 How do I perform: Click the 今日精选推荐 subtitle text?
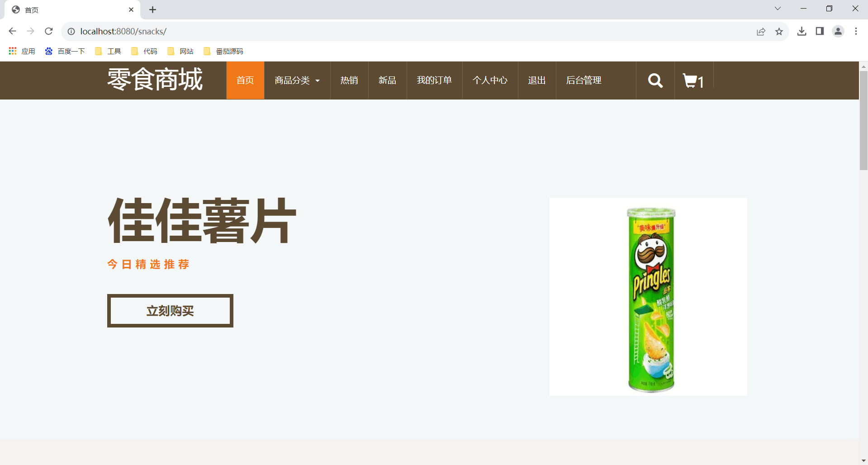pyautogui.click(x=148, y=264)
